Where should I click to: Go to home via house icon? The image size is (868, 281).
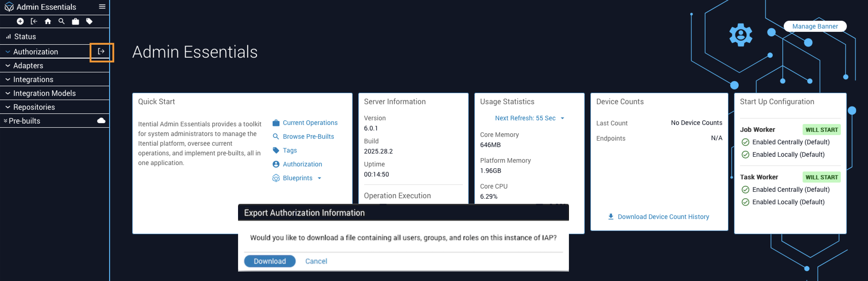pyautogui.click(x=48, y=21)
